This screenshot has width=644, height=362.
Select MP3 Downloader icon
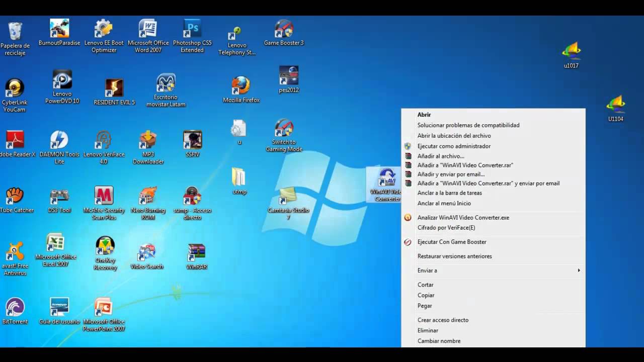point(148,147)
